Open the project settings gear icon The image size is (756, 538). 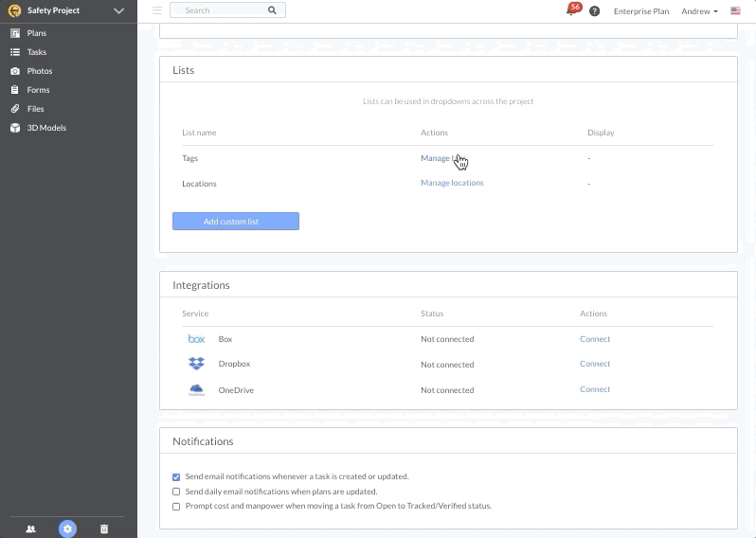coord(67,529)
